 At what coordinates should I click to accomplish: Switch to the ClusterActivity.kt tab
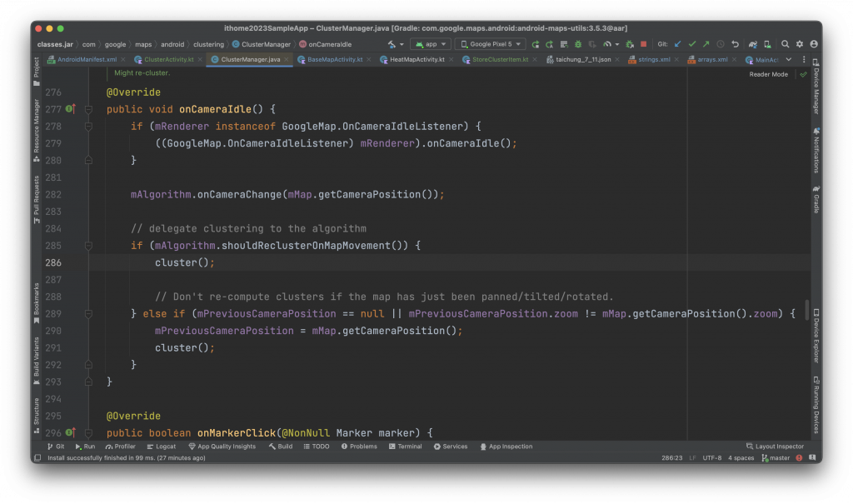tap(168, 59)
